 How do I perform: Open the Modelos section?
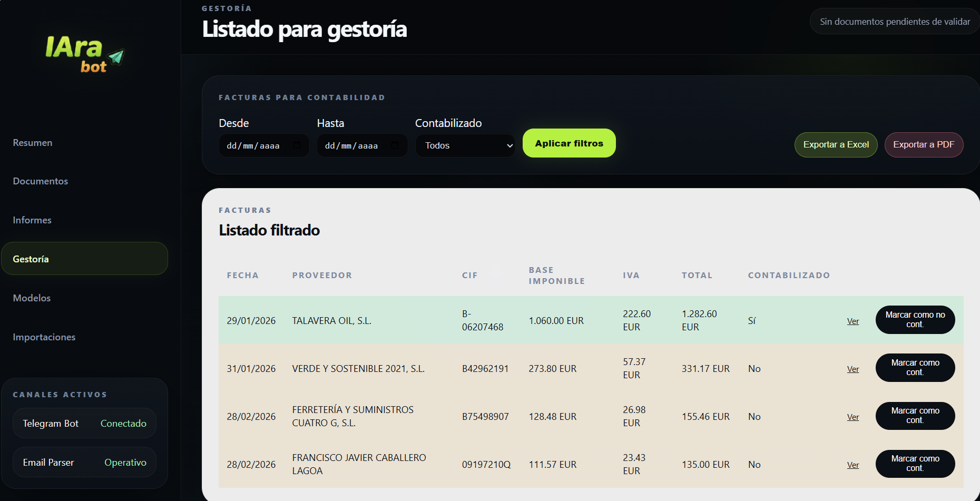tap(31, 298)
